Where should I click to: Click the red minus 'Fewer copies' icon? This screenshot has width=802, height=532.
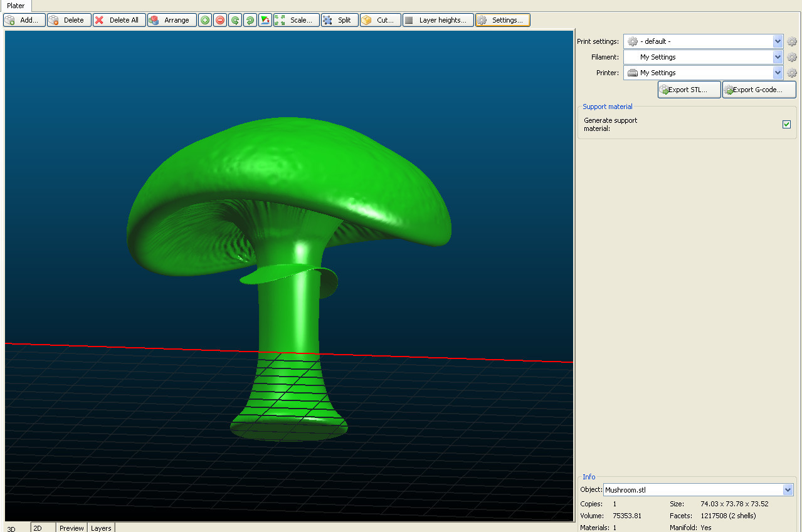[x=220, y=20]
